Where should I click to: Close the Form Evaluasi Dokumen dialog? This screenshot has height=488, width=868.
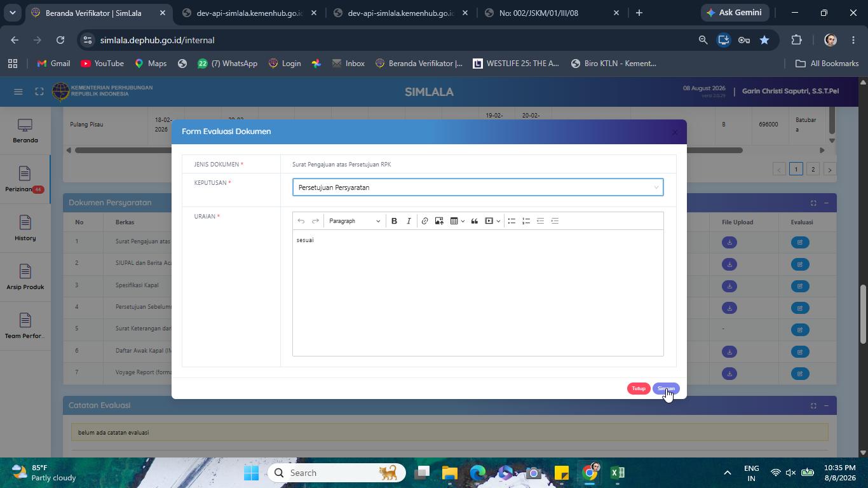pos(675,132)
